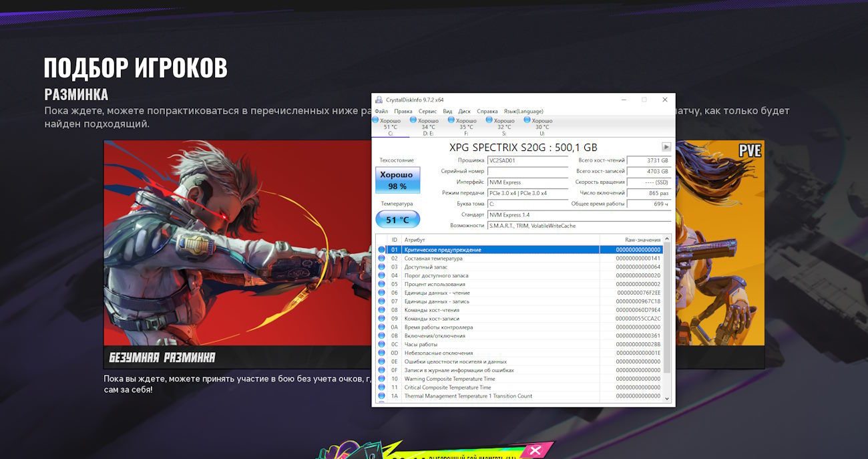Click the ID column header
This screenshot has height=459, width=868.
[395, 239]
